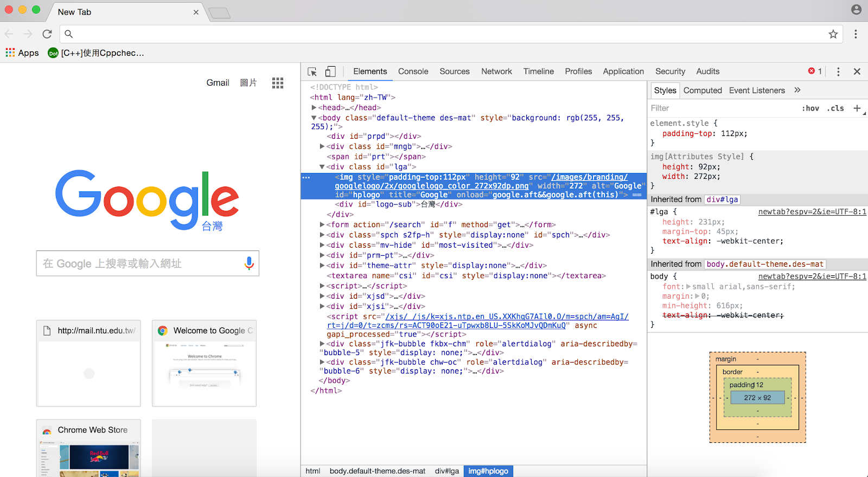Viewport: 868px width, 477px height.
Task: Select div#lga in the breadcrumb bar
Action: [447, 471]
